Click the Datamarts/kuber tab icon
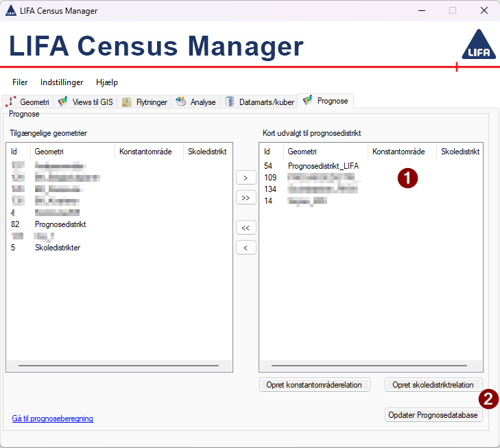 [230, 102]
